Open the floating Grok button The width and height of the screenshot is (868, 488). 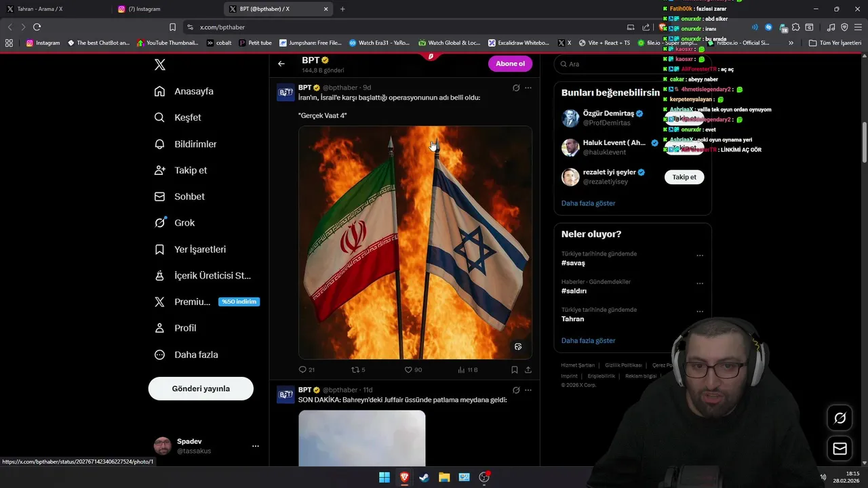pyautogui.click(x=840, y=418)
